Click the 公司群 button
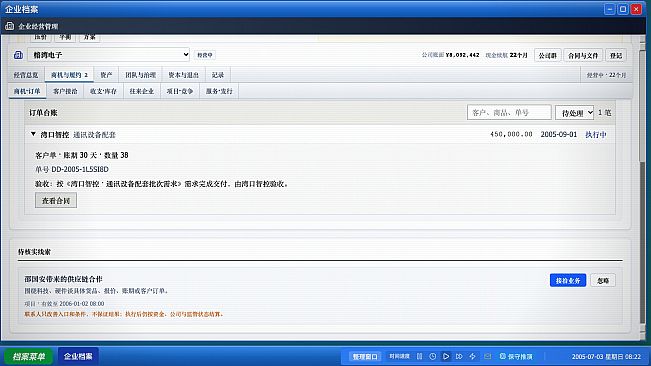This screenshot has width=651, height=366. 548,55
